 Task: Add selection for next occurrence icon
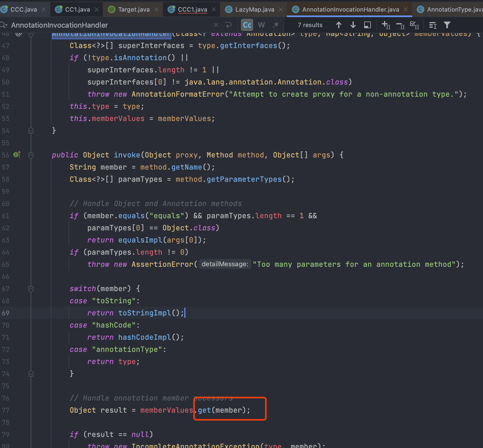pyautogui.click(x=386, y=25)
